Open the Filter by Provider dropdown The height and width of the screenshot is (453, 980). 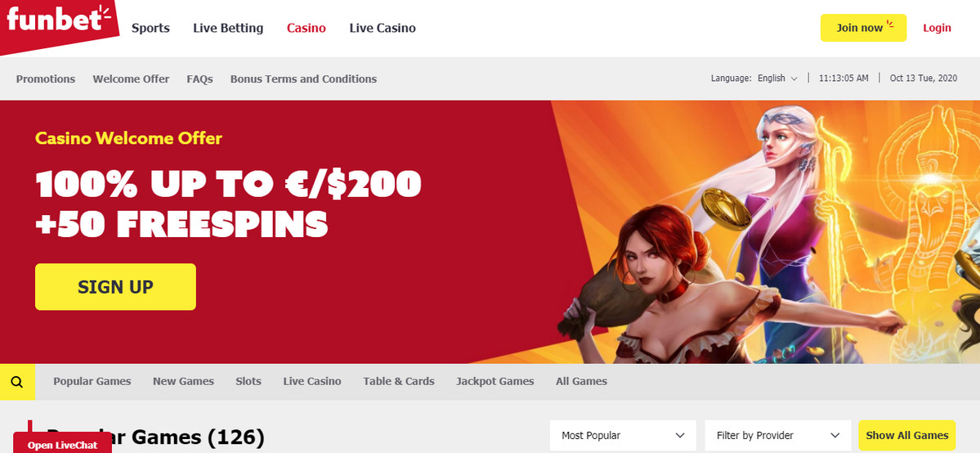(x=777, y=436)
